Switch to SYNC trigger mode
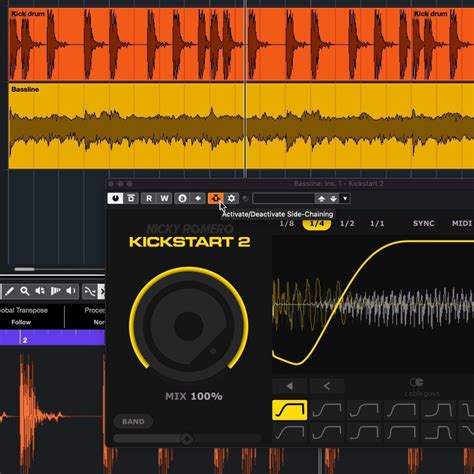This screenshot has width=474, height=474. tap(423, 223)
